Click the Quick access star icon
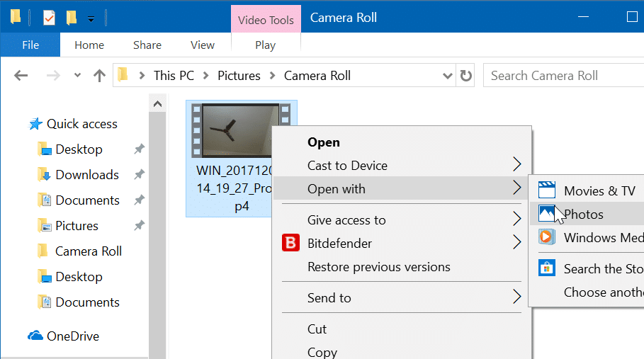The height and width of the screenshot is (359, 644). coord(35,123)
